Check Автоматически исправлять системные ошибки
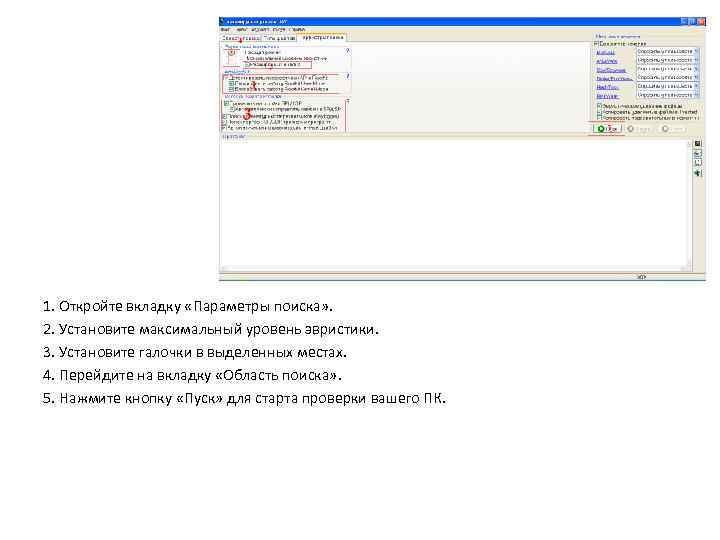Image resolution: width=720 pixels, height=540 pixels. (x=224, y=128)
